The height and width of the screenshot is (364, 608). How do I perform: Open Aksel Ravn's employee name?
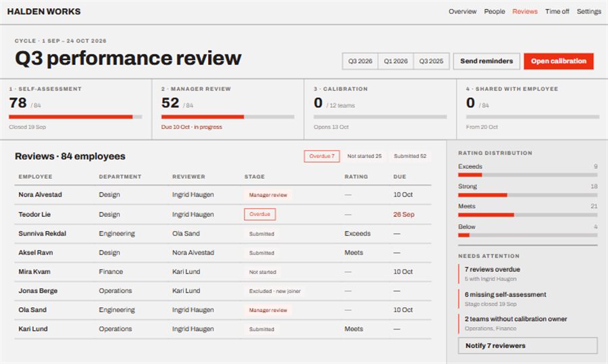[36, 253]
